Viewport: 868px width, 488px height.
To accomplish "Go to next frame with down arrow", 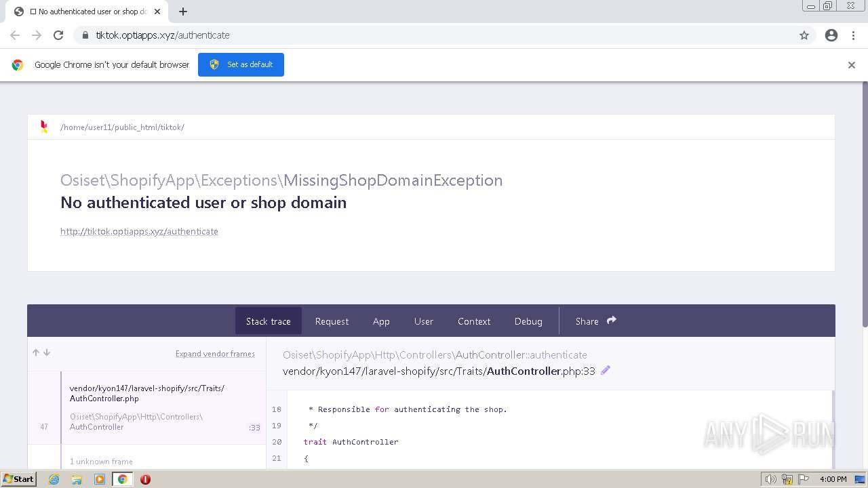I will [47, 352].
